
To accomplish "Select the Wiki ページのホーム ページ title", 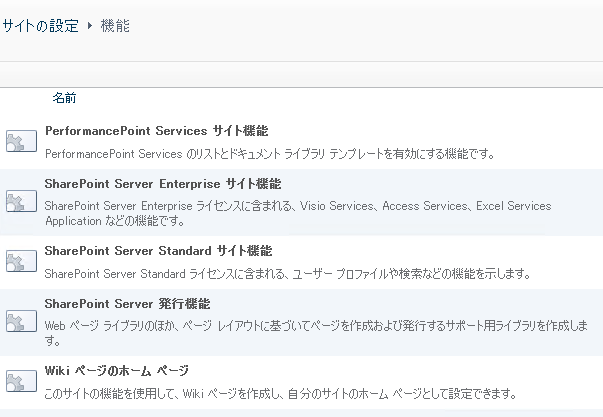I will [x=117, y=370].
